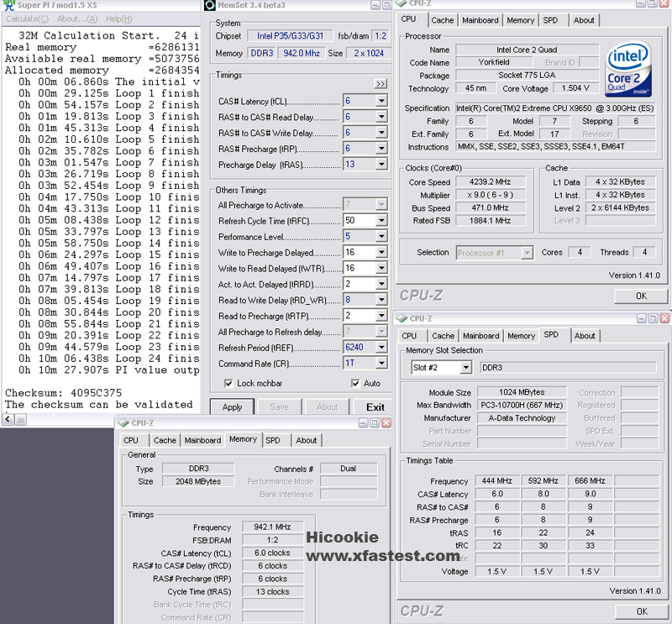
Task: Open the Write to Read Delayed (tWTR) dropdown
Action: point(381,268)
